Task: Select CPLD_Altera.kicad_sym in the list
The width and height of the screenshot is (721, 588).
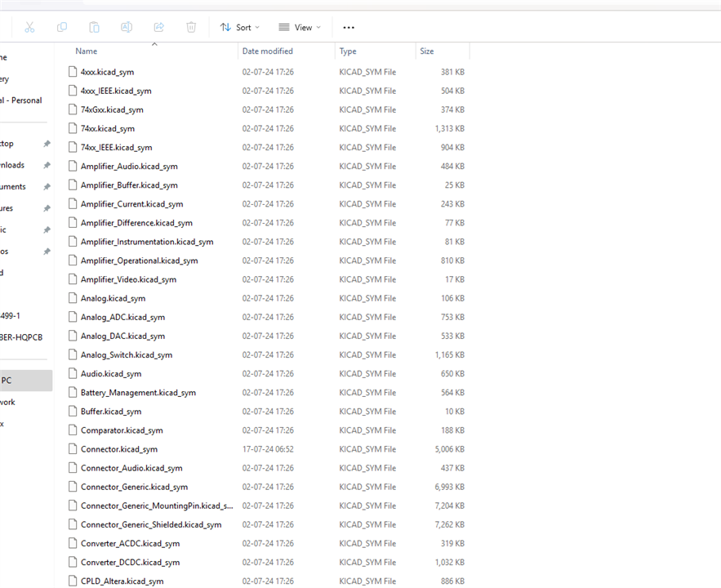Action: [x=122, y=581]
